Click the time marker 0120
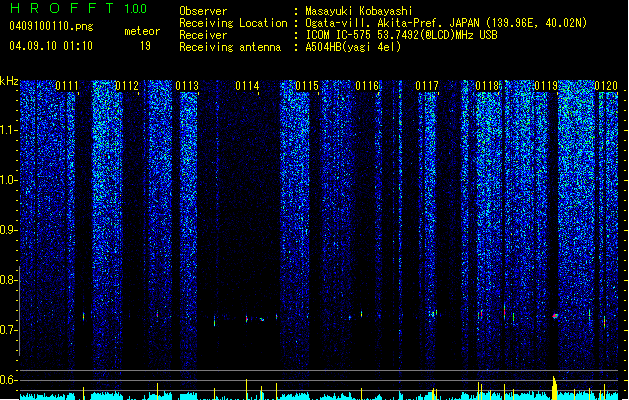Image resolution: width=629 pixels, height=400 pixels. pyautogui.click(x=606, y=86)
